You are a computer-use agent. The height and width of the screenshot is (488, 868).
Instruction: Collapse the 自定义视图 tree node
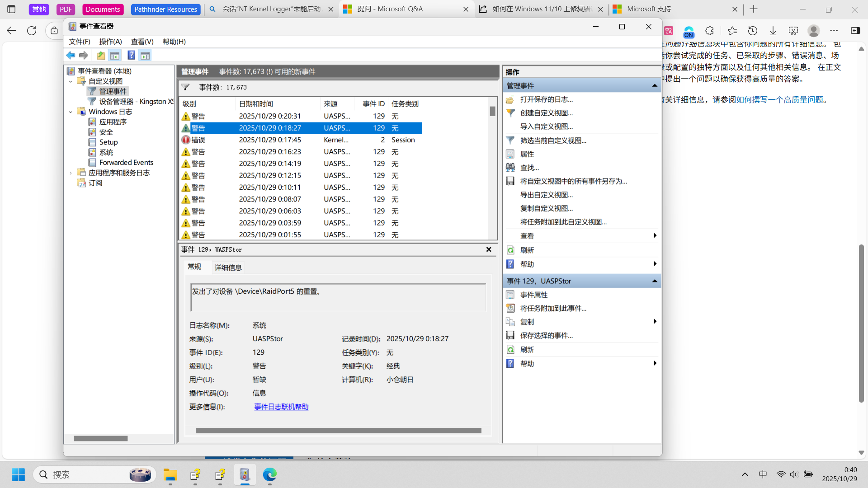pyautogui.click(x=71, y=81)
